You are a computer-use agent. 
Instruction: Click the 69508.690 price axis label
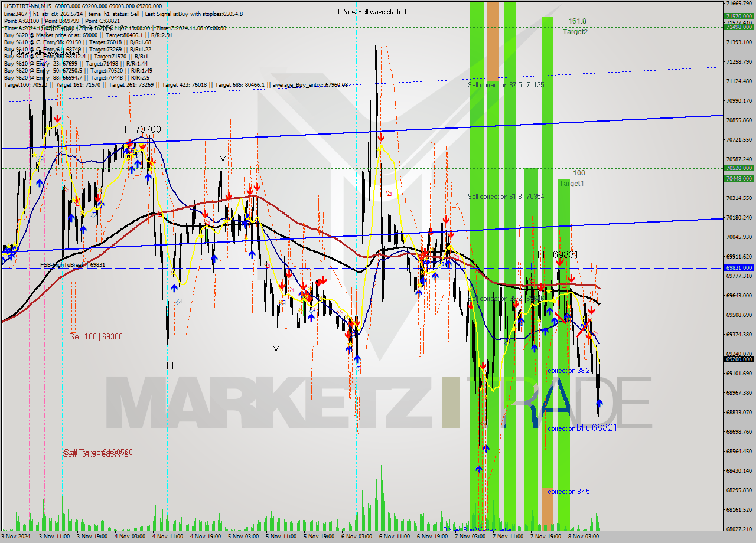[x=739, y=315]
